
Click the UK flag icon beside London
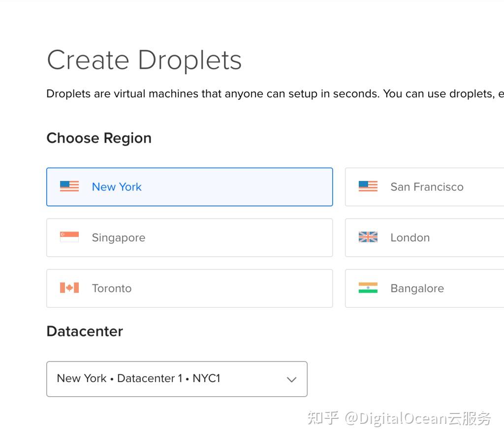tap(368, 237)
